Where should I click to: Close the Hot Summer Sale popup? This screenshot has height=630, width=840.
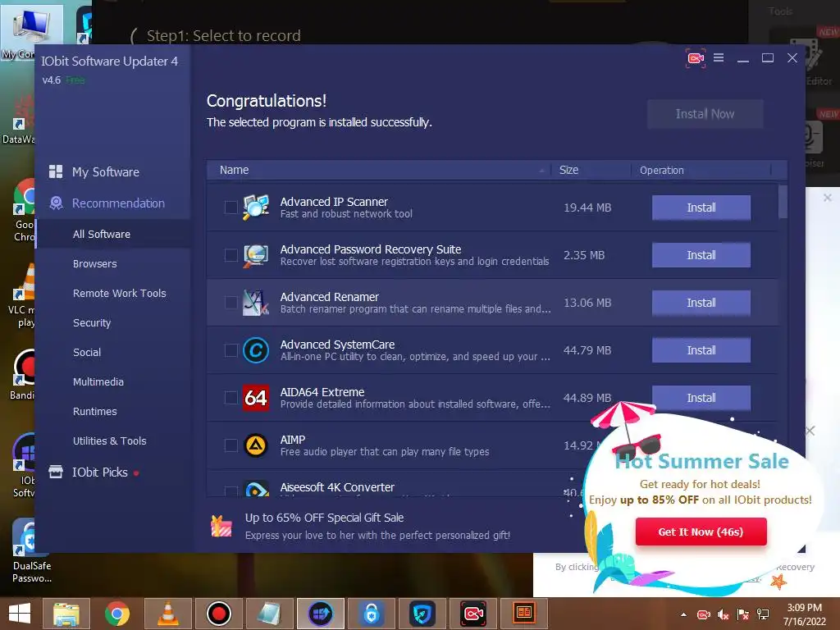810,430
